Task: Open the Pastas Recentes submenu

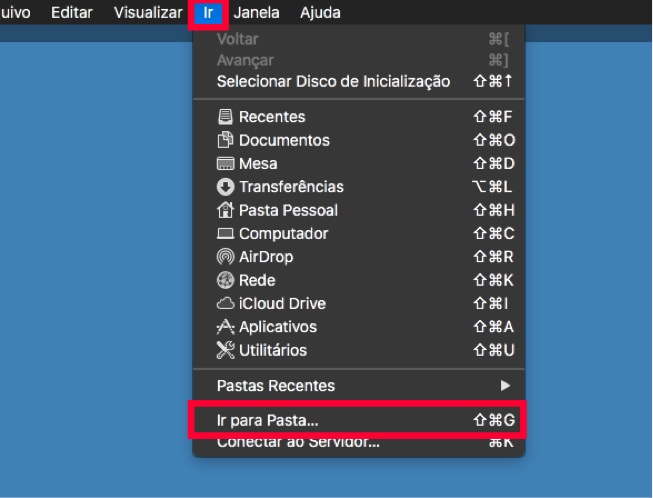Action: click(276, 385)
